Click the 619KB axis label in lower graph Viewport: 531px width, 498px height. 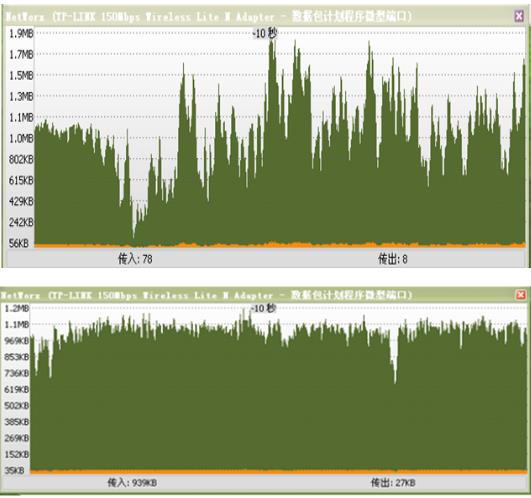pos(17,389)
